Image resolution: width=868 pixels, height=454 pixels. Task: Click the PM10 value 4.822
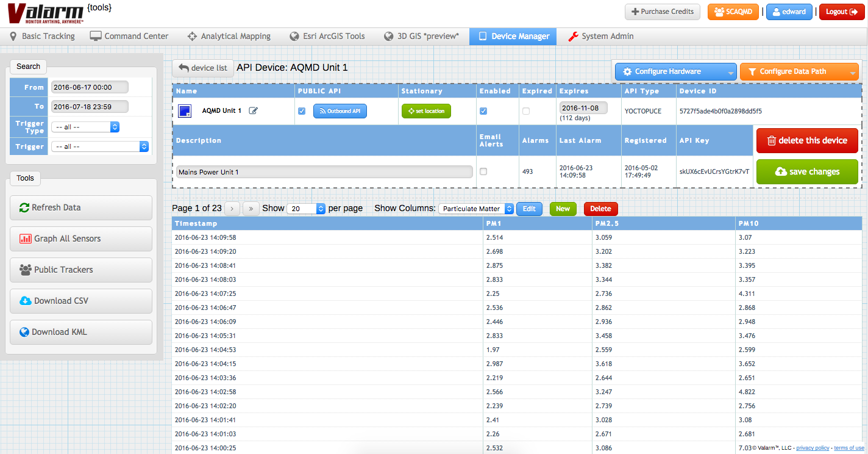click(747, 392)
